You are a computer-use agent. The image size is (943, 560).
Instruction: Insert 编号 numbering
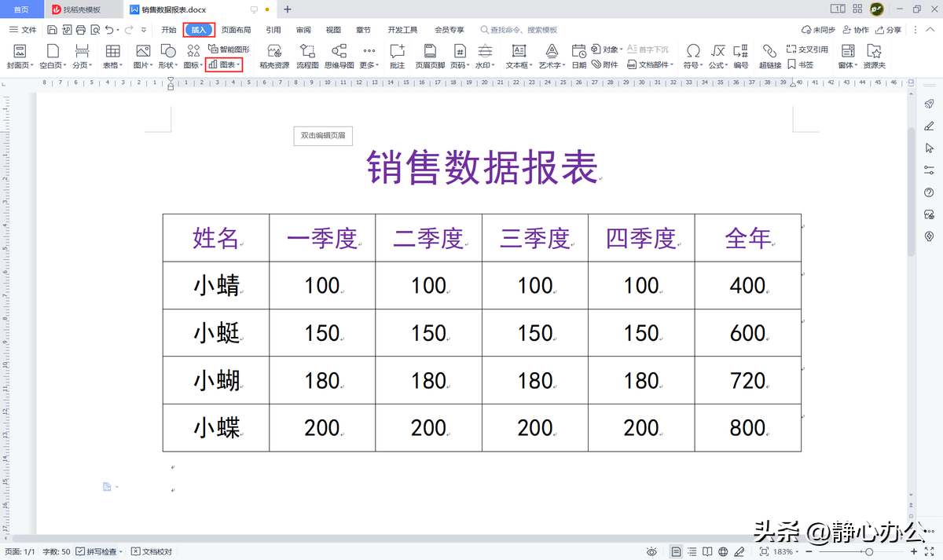pyautogui.click(x=741, y=57)
